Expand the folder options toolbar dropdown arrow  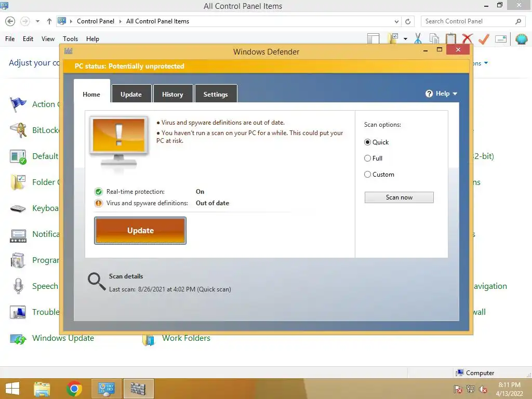405,39
